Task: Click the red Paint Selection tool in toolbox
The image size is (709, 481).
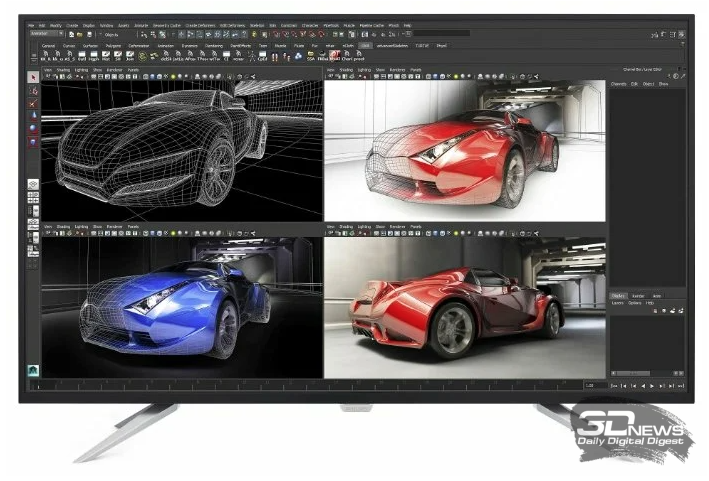Action: click(33, 104)
